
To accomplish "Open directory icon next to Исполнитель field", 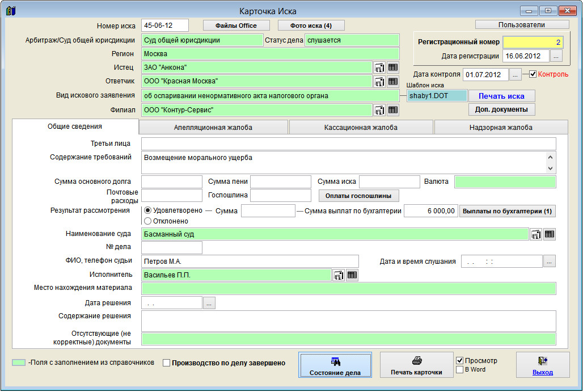I will coord(339,275).
